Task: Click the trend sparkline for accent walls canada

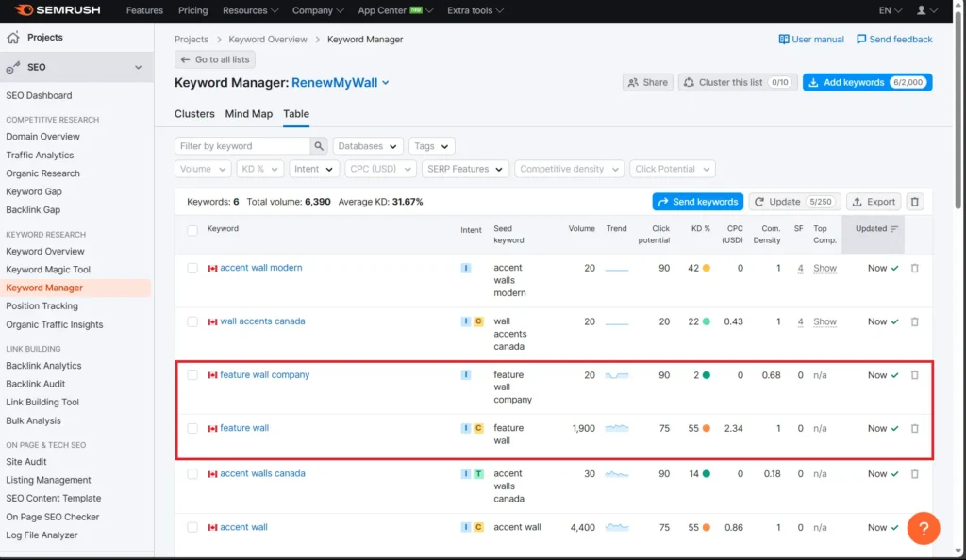Action: (x=617, y=474)
